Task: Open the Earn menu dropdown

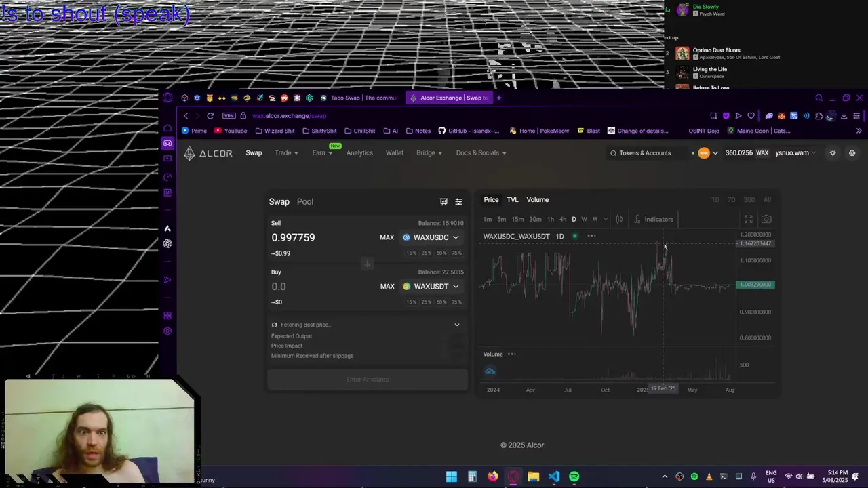Action: (322, 152)
